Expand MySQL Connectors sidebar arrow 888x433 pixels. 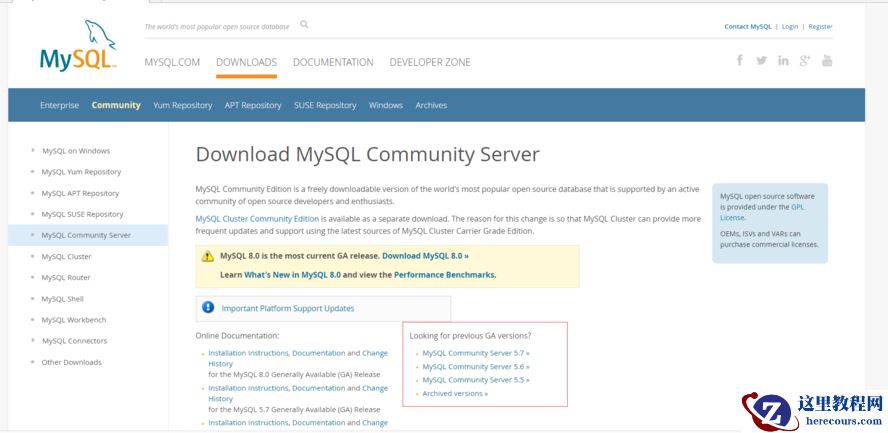click(33, 341)
